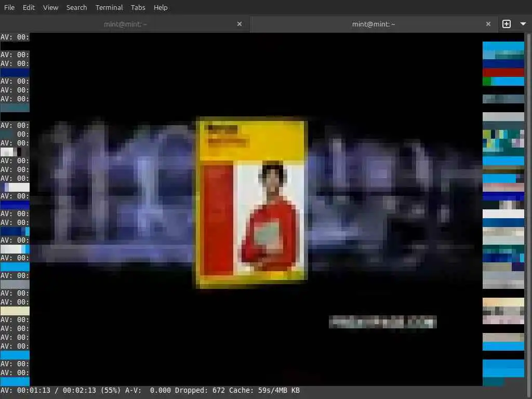Viewport: 532px width, 399px height.
Task: Open the Search menu
Action: tap(77, 7)
